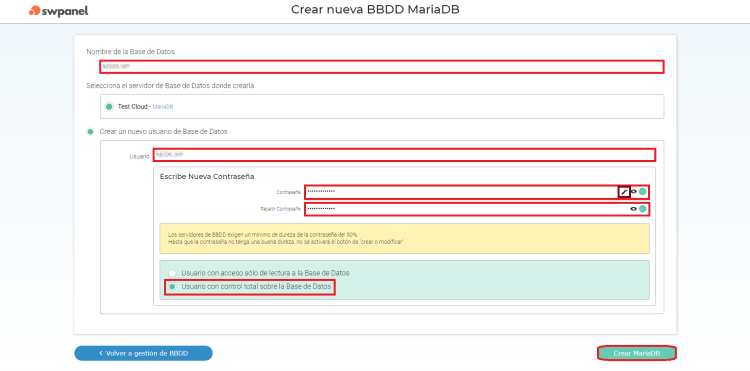Focus the Usuario input field
The image size is (750, 371).
[404, 155]
